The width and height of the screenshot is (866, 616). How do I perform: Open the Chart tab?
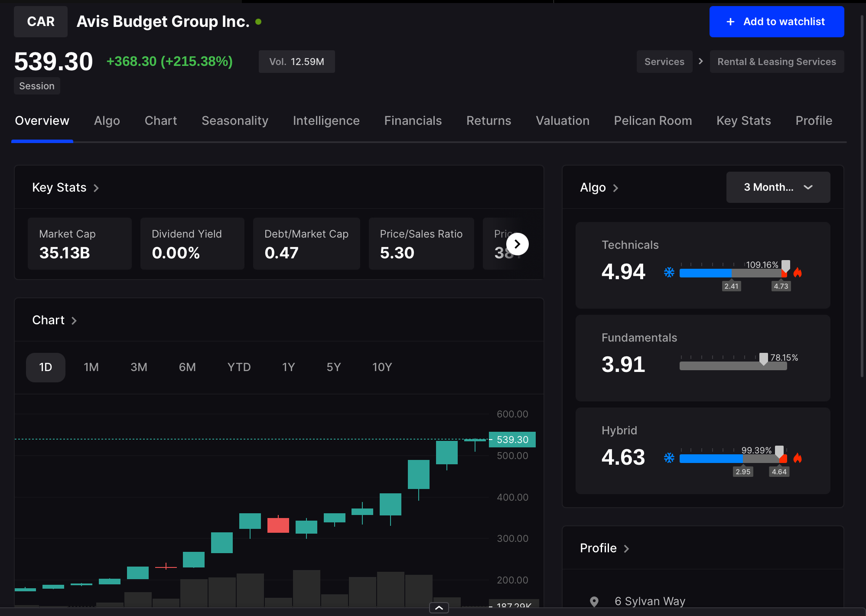coord(161,121)
